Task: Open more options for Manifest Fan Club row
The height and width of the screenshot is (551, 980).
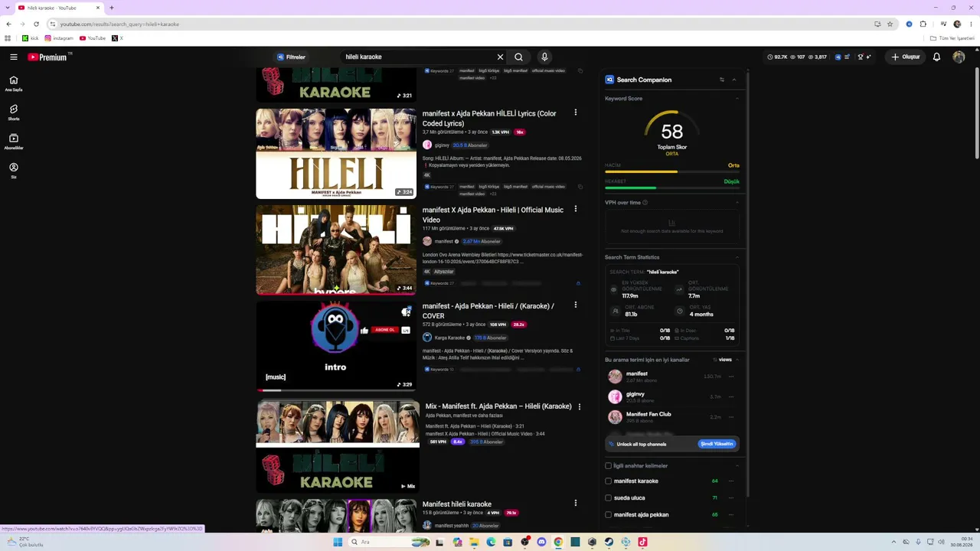Action: click(x=731, y=417)
